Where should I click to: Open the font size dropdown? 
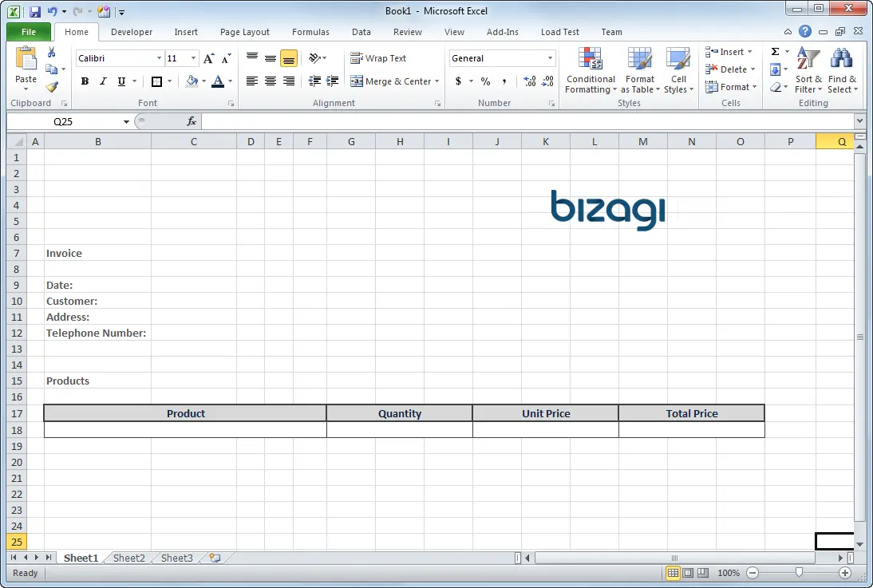point(193,58)
